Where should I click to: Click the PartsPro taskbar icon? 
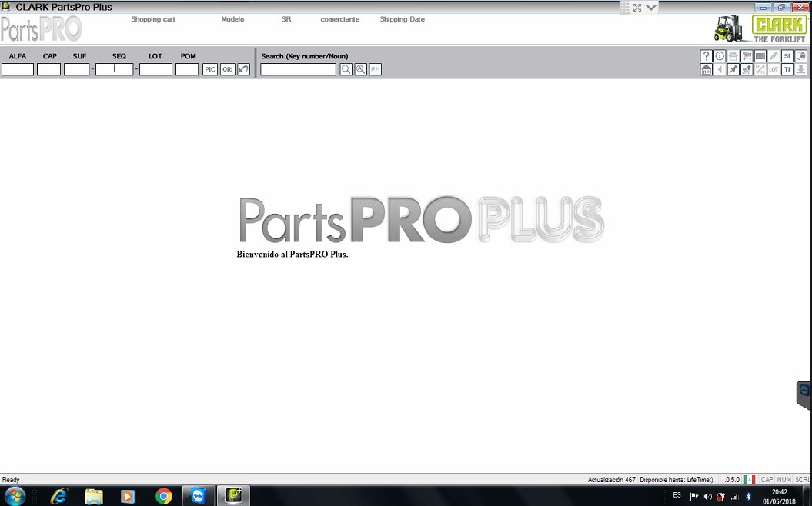[233, 496]
